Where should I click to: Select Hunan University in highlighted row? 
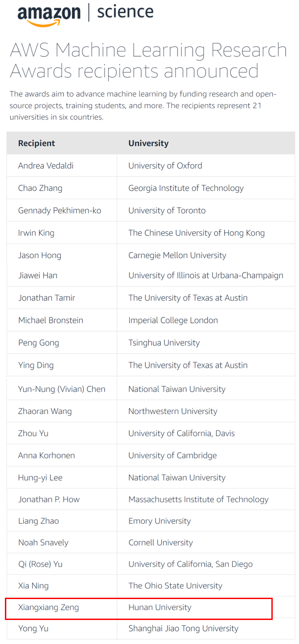160,608
